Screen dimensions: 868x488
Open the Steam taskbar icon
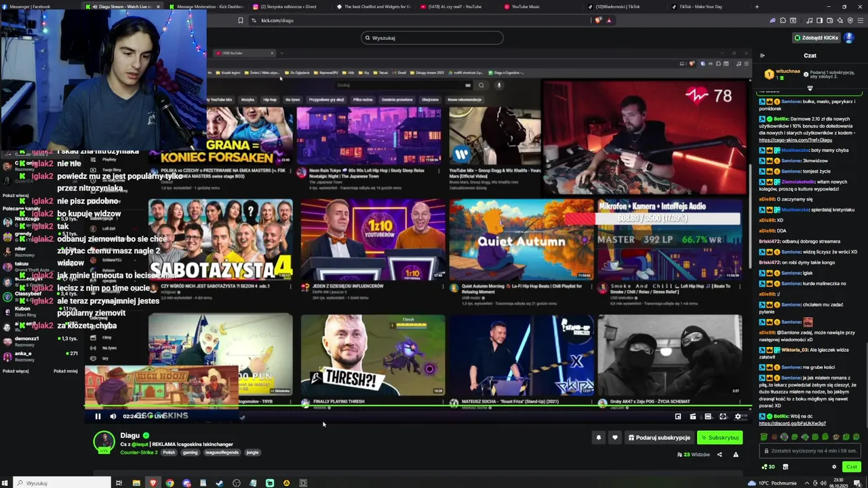(220, 483)
